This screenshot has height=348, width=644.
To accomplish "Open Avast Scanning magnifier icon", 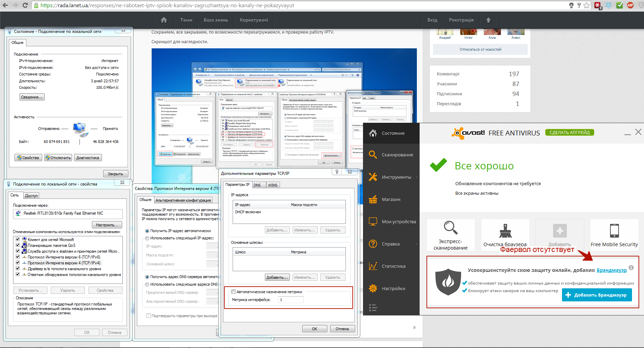I will (373, 155).
